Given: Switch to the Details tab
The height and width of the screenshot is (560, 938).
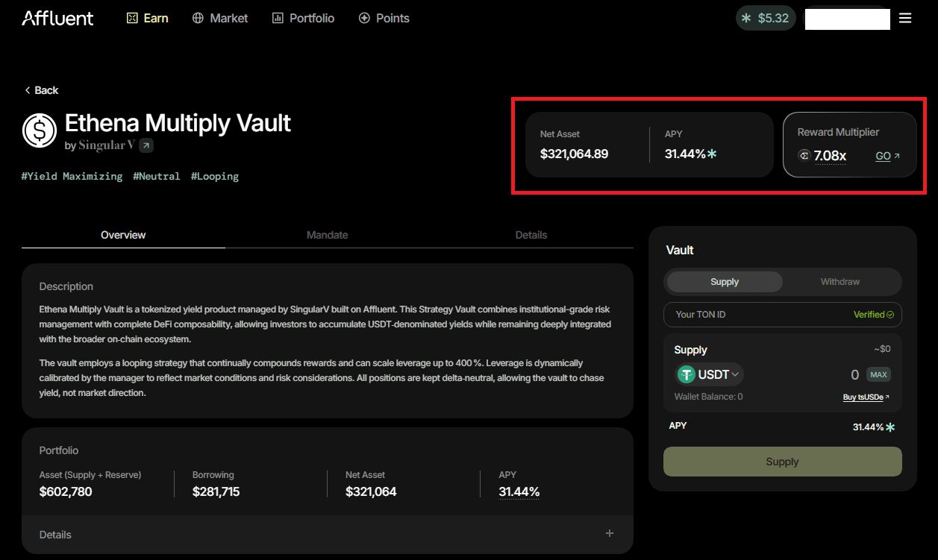Looking at the screenshot, I should pyautogui.click(x=531, y=235).
